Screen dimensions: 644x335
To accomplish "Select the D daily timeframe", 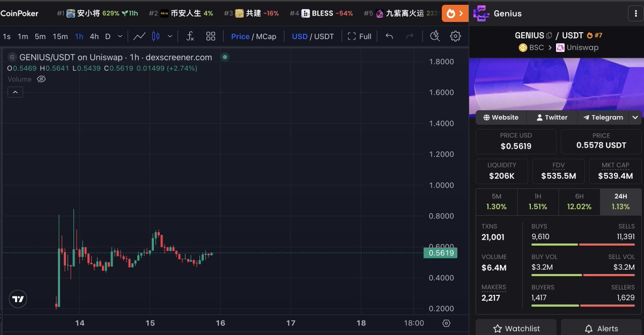I will click(x=107, y=36).
